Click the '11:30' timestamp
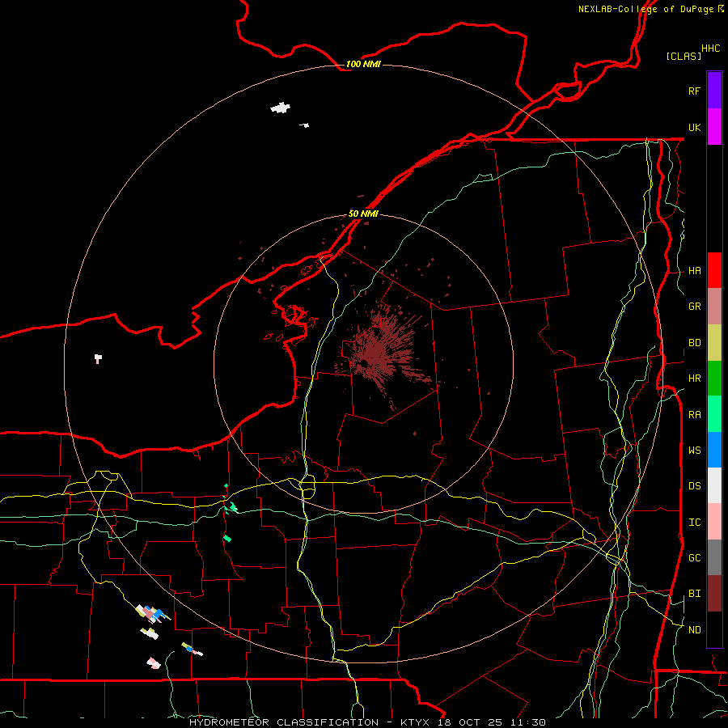The image size is (728, 728). 528,722
